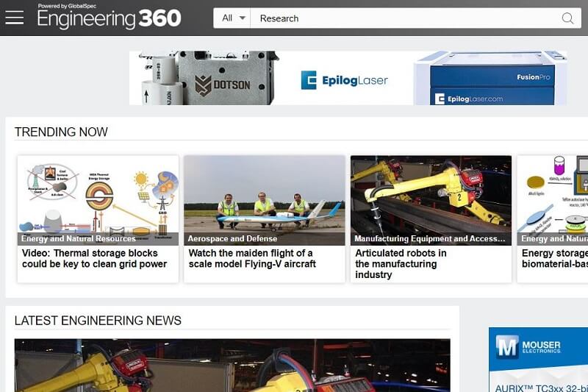Click the magnifying glass search icon
This screenshot has width=588, height=392.
pos(567,18)
